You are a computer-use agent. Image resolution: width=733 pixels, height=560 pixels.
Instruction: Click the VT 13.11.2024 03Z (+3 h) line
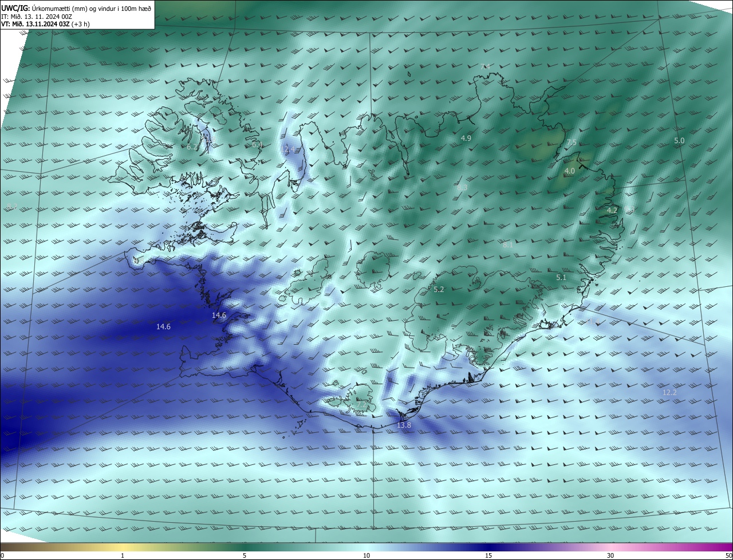45,24
